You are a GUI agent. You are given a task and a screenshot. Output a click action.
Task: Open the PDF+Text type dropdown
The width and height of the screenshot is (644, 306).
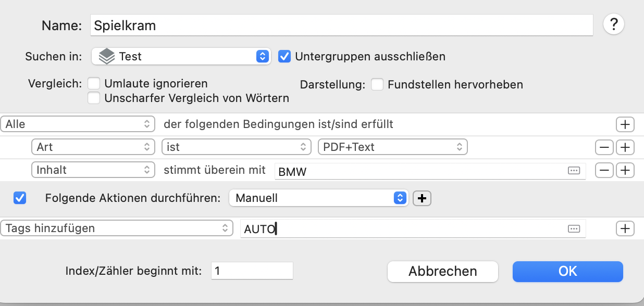pos(392,147)
